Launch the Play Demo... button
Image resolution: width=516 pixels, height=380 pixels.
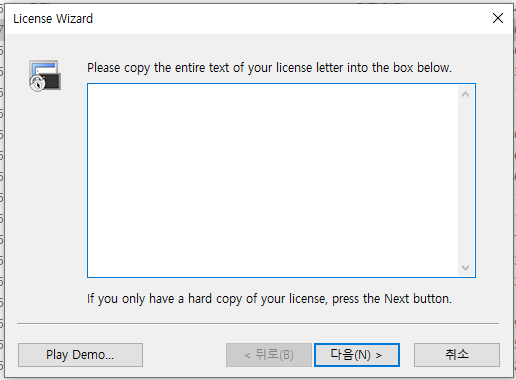[x=80, y=355]
